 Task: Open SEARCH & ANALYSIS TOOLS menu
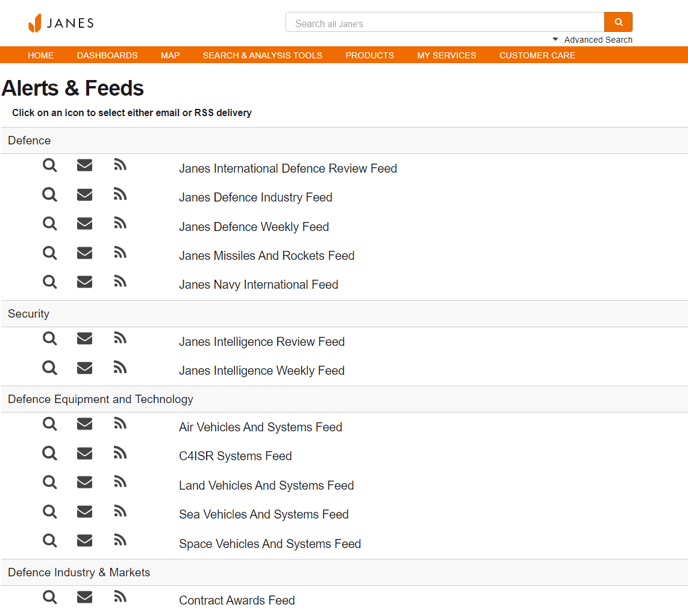[x=262, y=55]
